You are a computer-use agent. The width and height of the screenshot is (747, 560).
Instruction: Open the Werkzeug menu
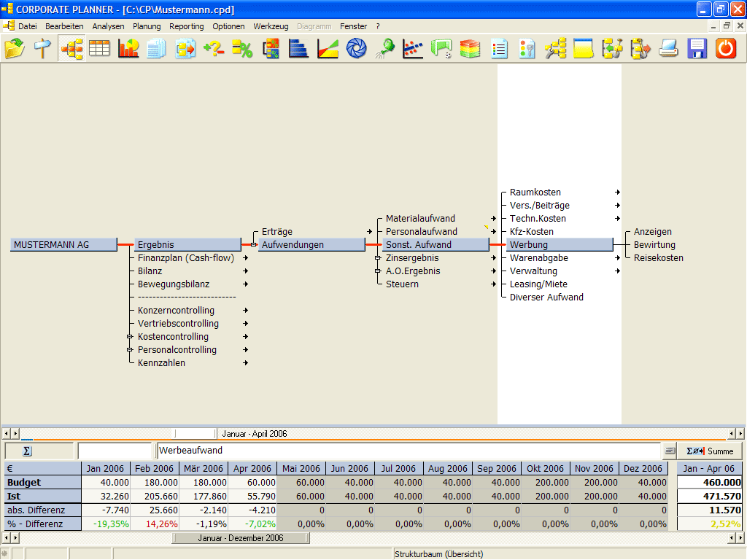(x=271, y=26)
